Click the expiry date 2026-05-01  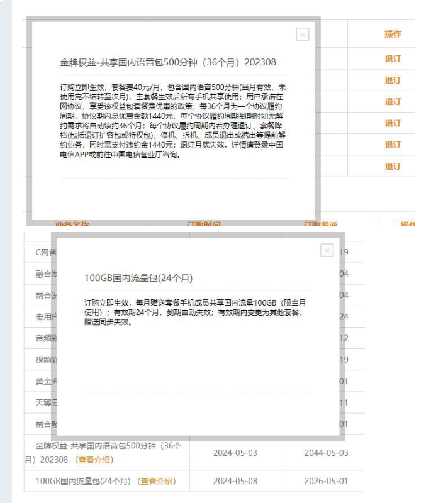click(326, 481)
